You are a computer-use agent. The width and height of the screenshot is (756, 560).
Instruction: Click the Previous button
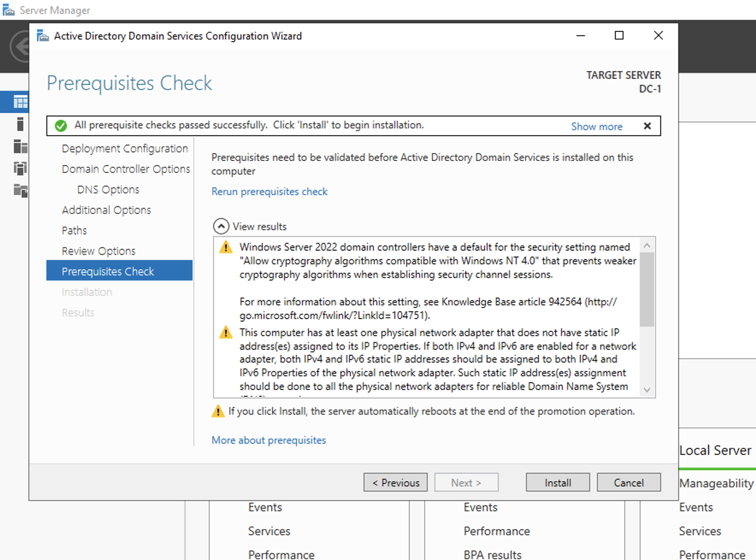[x=396, y=483]
